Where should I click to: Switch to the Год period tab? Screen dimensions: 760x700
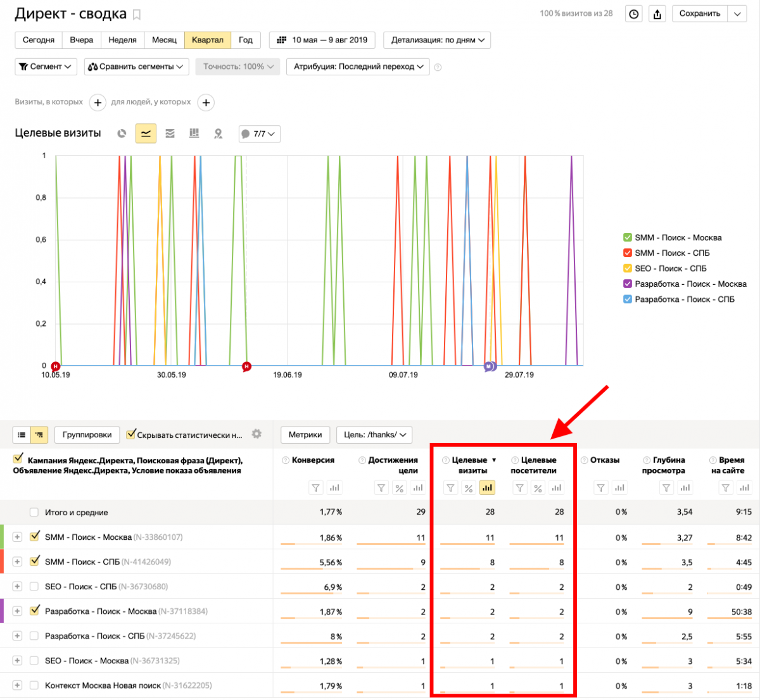pos(246,40)
